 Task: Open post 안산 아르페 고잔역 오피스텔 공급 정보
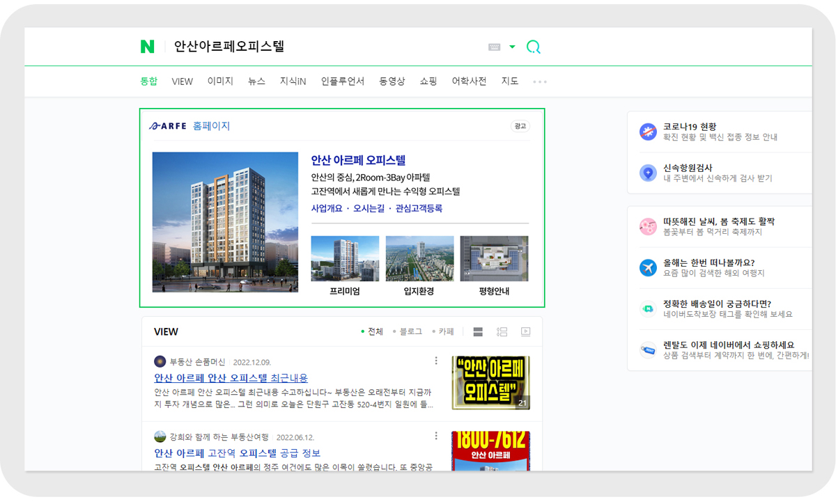click(x=237, y=453)
